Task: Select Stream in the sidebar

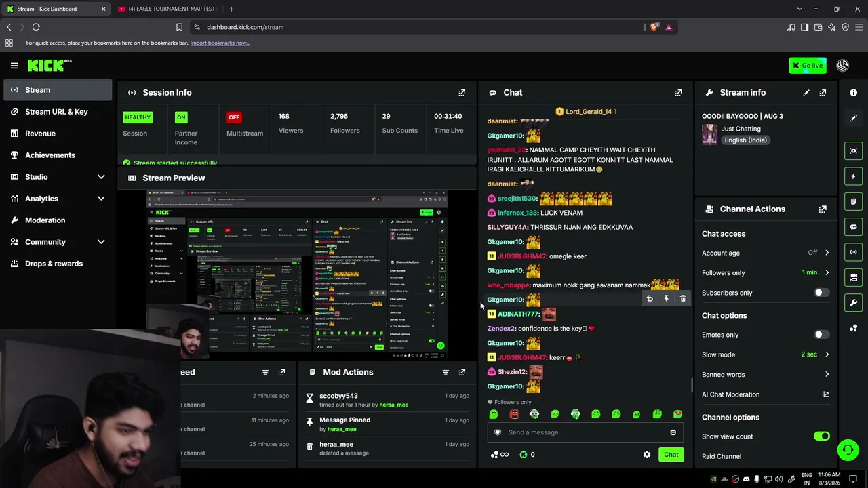Action: (x=57, y=90)
